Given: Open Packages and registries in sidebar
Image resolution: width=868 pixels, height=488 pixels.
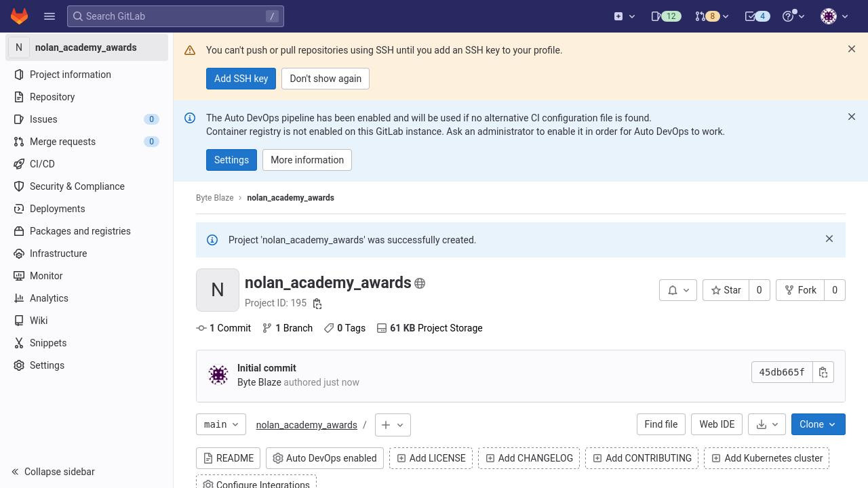Looking at the screenshot, I should click(87, 231).
